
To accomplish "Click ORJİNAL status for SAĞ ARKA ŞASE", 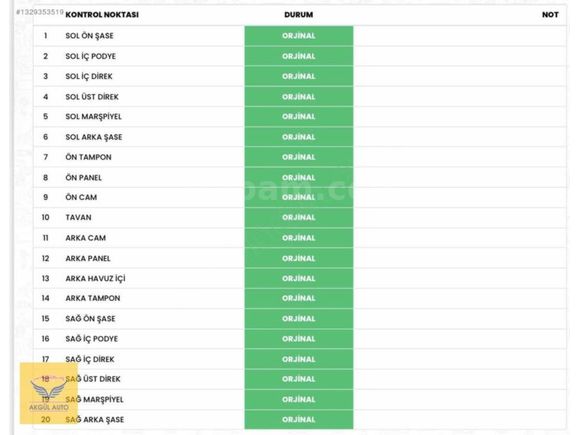I will pyautogui.click(x=299, y=419).
